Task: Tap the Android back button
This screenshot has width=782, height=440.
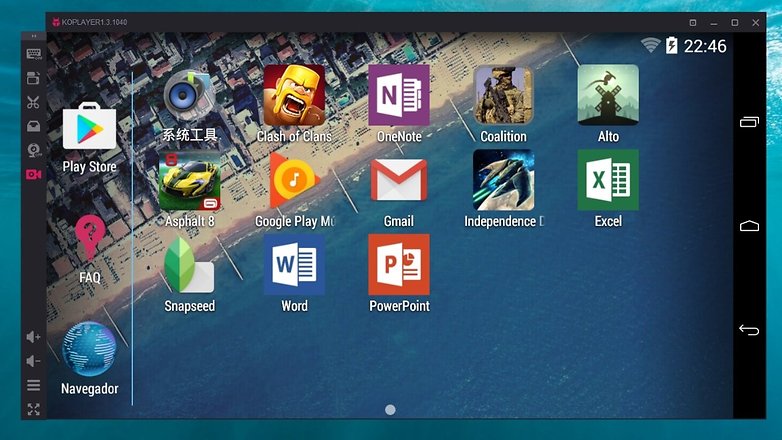Action: click(x=749, y=329)
